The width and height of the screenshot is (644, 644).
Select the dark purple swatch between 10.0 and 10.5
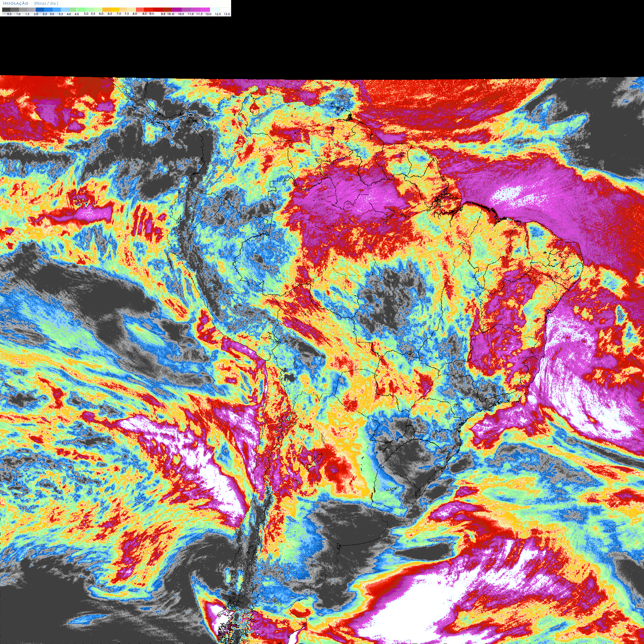177,10
